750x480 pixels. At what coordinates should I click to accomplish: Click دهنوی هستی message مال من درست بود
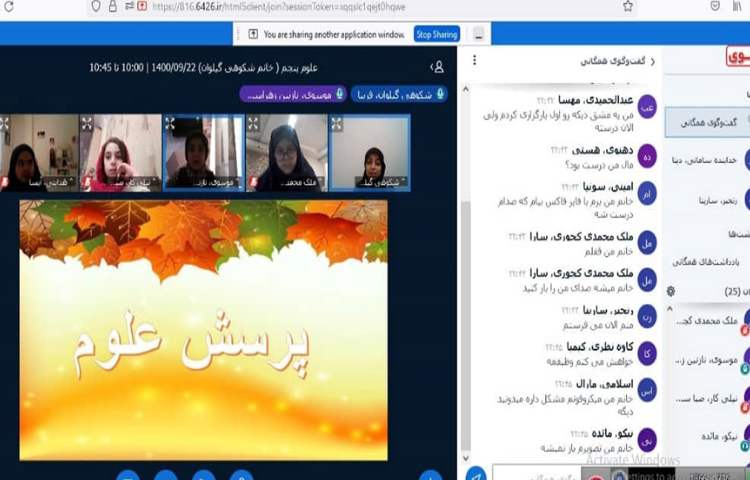599,164
